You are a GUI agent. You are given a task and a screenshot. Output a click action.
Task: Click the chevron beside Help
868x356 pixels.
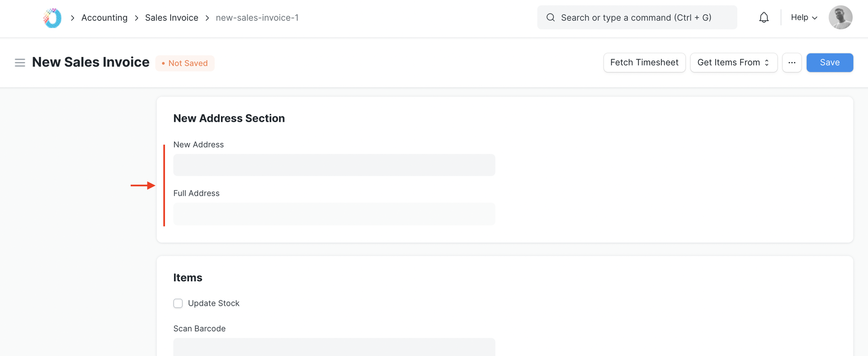(815, 18)
